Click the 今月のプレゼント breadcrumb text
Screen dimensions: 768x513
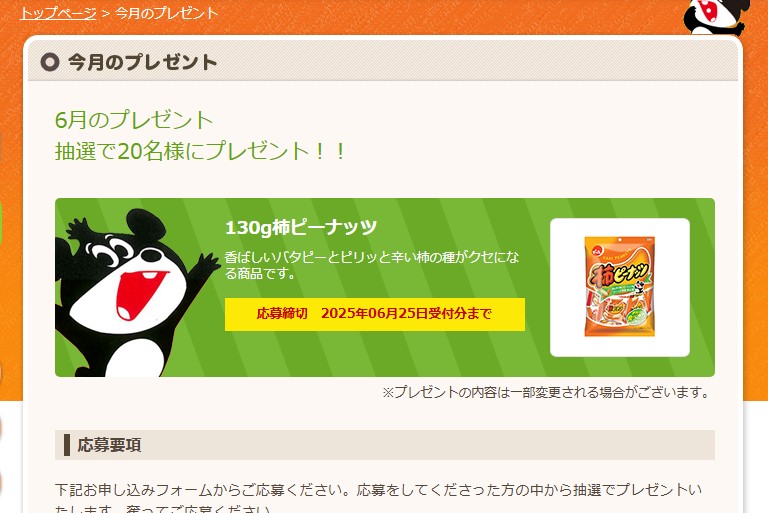tap(167, 13)
